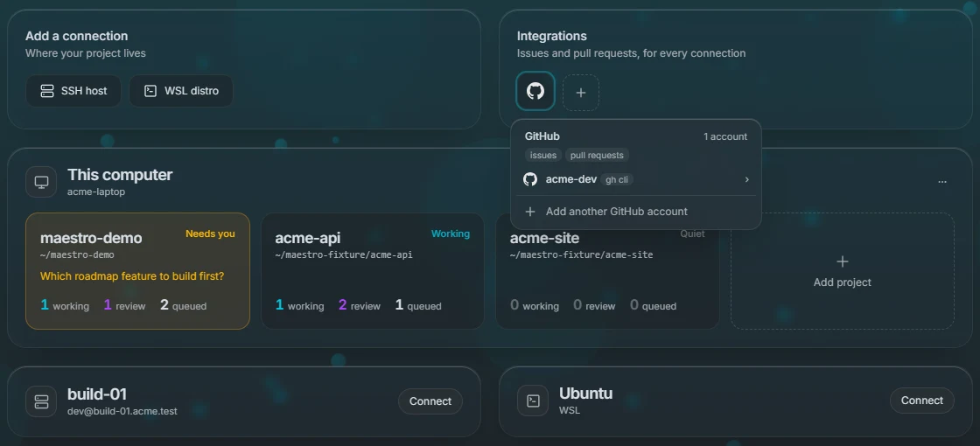Click '0 working' on acme-site card
Screen dimensions: 980x446
tap(535, 305)
